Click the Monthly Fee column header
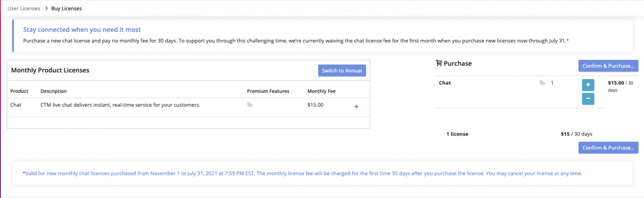The height and width of the screenshot is (198, 644). (x=321, y=91)
